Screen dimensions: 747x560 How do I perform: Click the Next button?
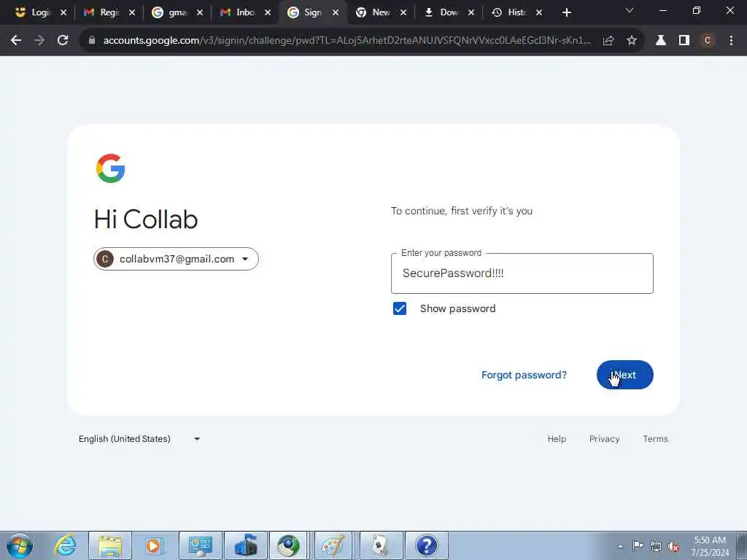[624, 375]
